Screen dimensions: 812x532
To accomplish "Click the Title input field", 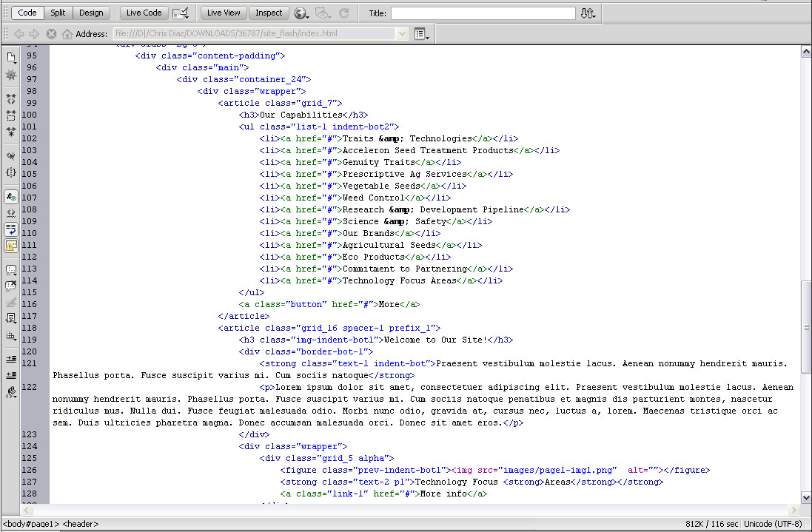I will point(483,13).
